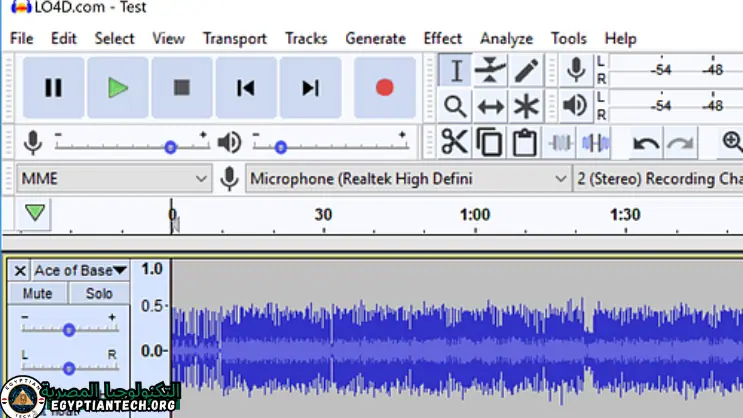Select the Zoom (magnifier) tool
The image size is (743, 418).
click(455, 106)
